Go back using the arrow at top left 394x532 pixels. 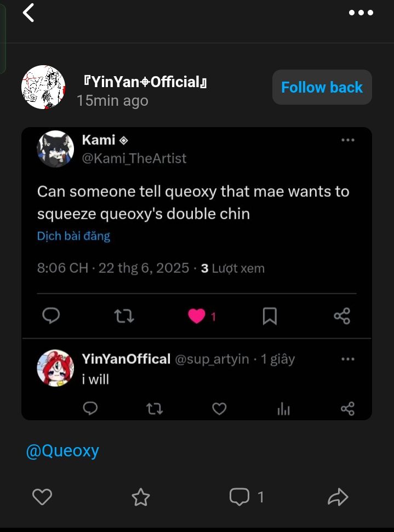[x=28, y=13]
